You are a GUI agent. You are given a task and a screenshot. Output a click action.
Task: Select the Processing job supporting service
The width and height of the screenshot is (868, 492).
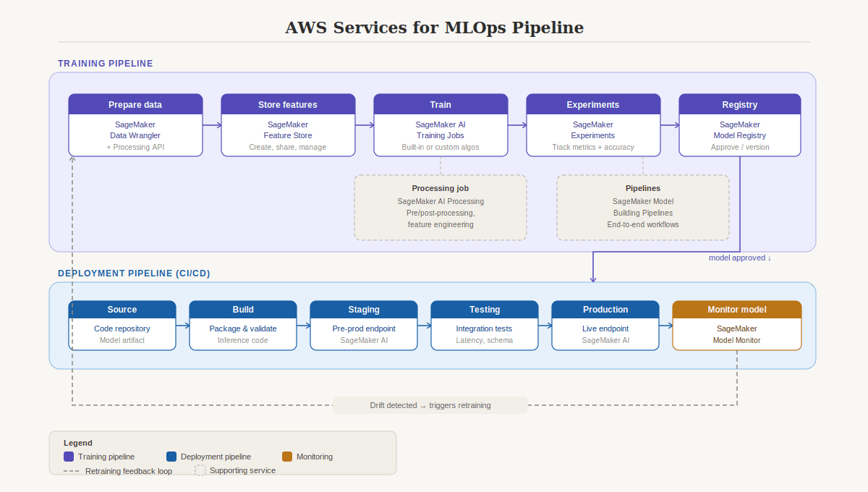pyautogui.click(x=441, y=207)
